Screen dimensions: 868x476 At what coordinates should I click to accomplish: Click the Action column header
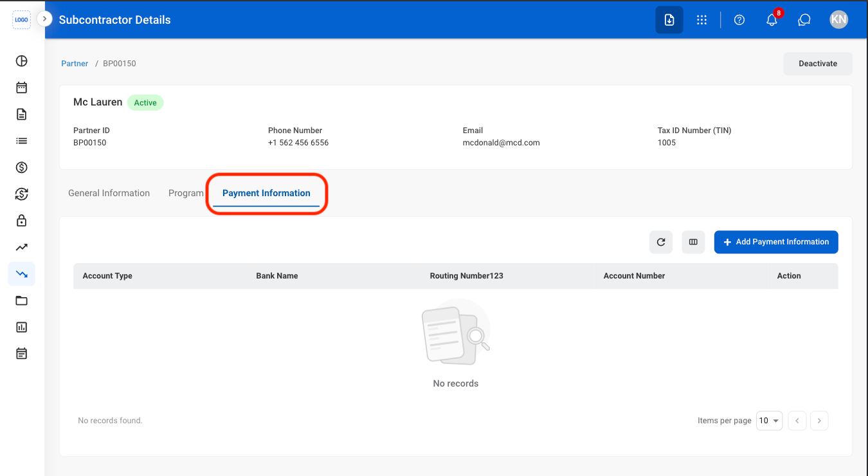[x=789, y=276]
